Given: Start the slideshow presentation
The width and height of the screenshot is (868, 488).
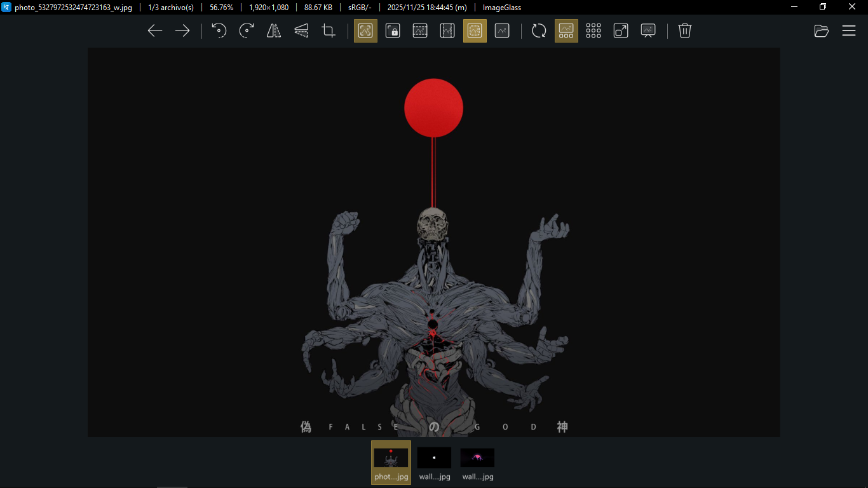Looking at the screenshot, I should click(648, 30).
